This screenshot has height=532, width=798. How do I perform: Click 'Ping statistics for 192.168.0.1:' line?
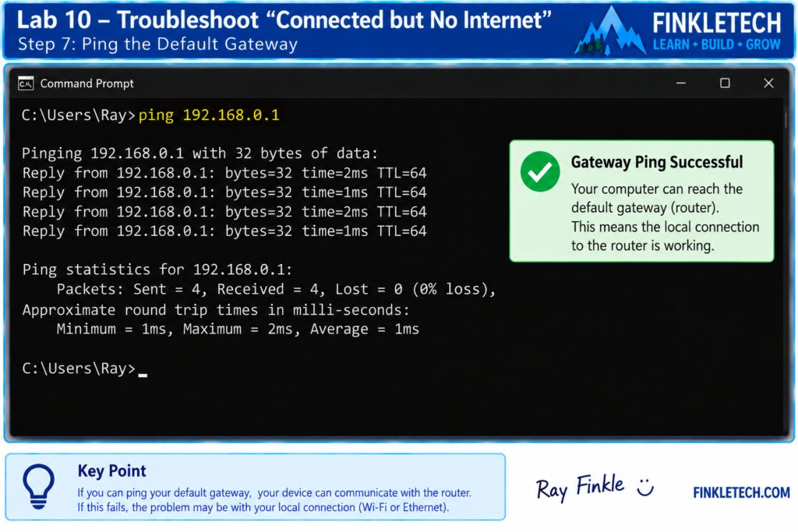[x=157, y=269]
